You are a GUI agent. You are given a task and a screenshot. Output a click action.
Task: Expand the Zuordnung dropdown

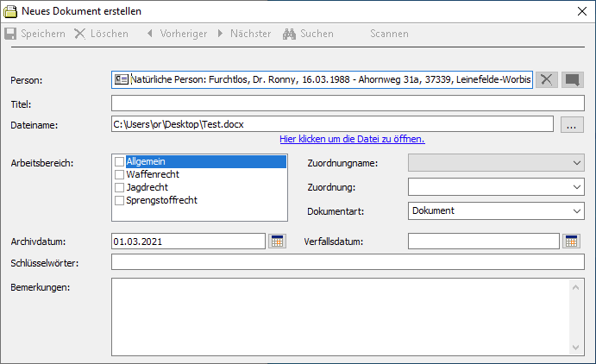(576, 186)
